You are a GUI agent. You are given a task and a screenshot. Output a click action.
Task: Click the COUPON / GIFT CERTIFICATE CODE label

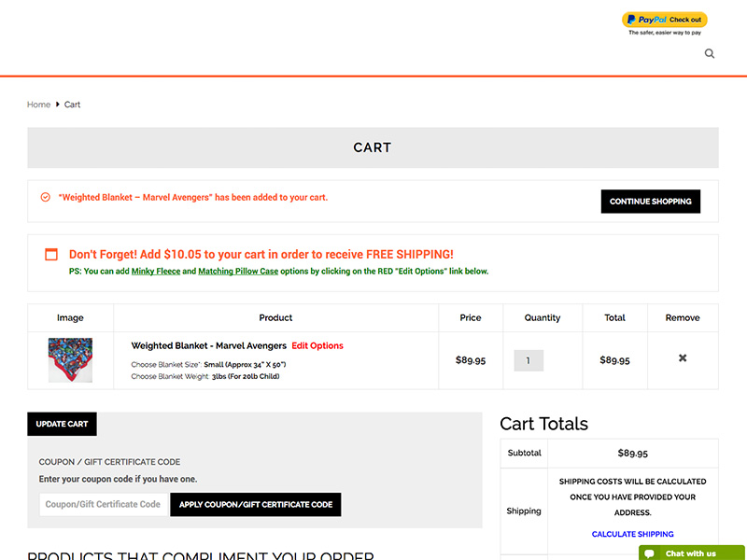(109, 462)
